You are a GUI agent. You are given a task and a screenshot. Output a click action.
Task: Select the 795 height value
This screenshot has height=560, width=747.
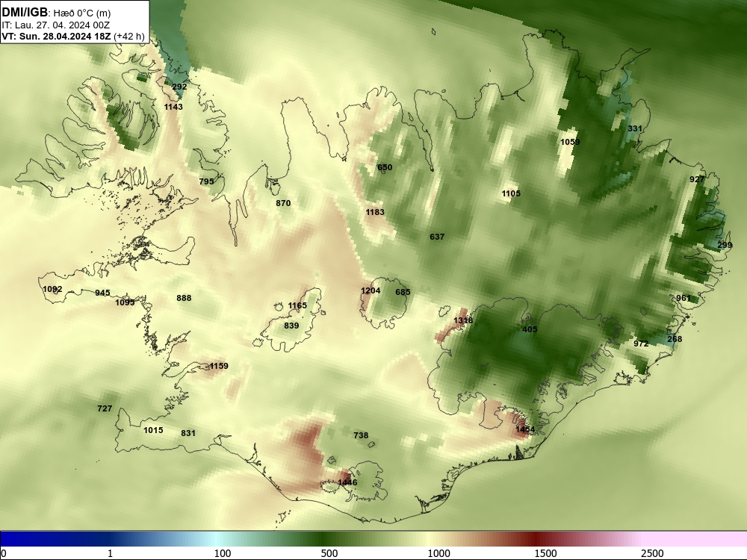pos(206,181)
